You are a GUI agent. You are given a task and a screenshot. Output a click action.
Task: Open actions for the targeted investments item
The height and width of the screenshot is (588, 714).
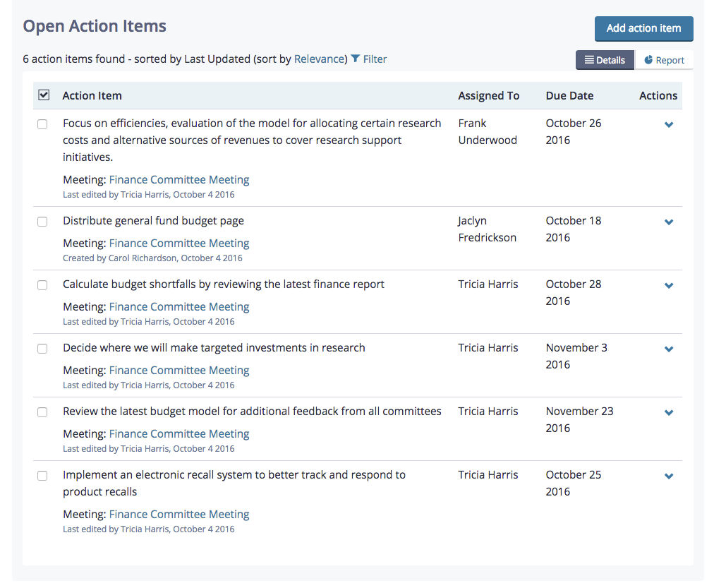click(668, 349)
